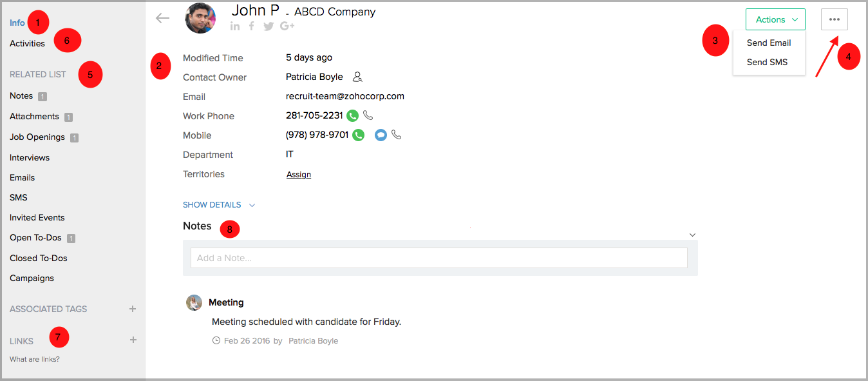
Task: Click the Facebook icon under contact name
Action: click(252, 26)
